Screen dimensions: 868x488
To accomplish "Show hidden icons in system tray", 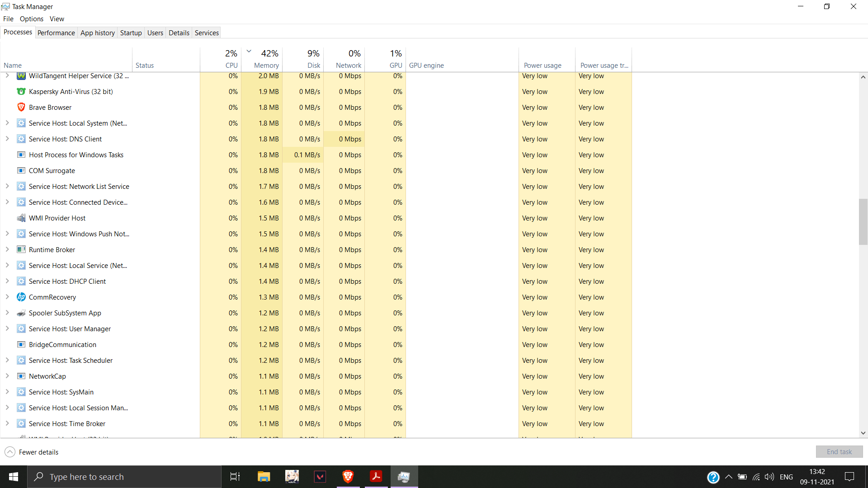I will coord(729,477).
